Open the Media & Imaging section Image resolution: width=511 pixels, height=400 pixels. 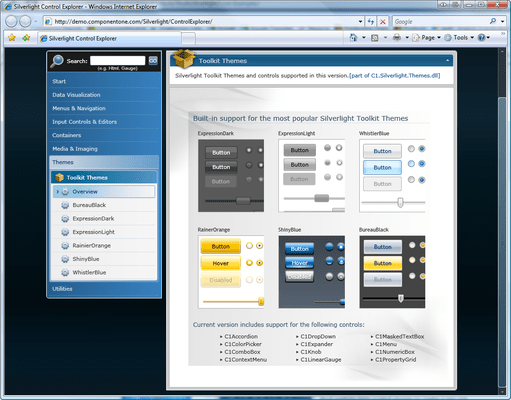[104, 149]
